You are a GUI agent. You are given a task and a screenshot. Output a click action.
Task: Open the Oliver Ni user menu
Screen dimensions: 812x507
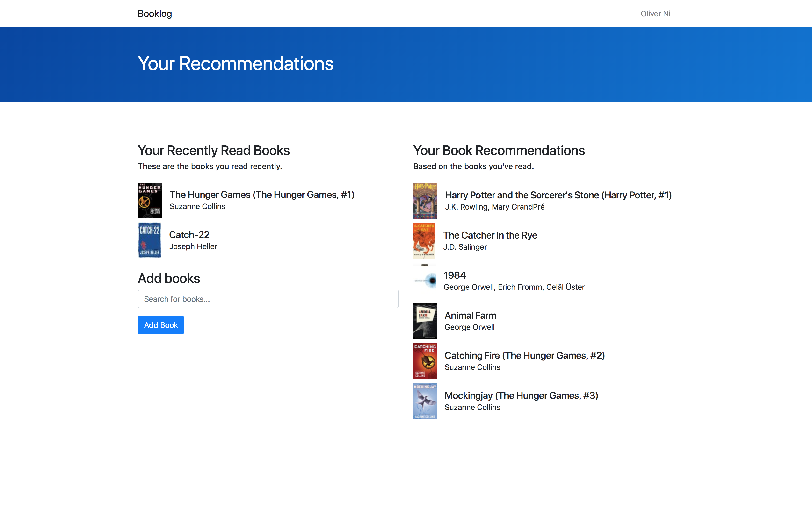pos(655,14)
